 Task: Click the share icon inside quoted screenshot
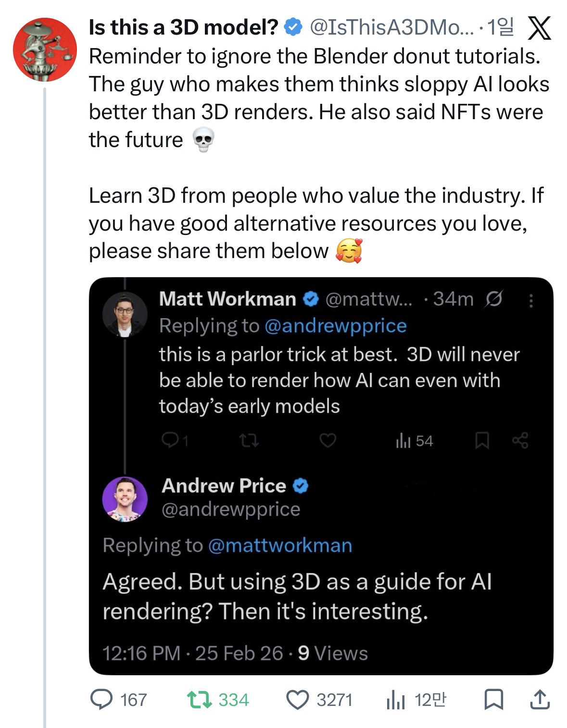(x=520, y=440)
